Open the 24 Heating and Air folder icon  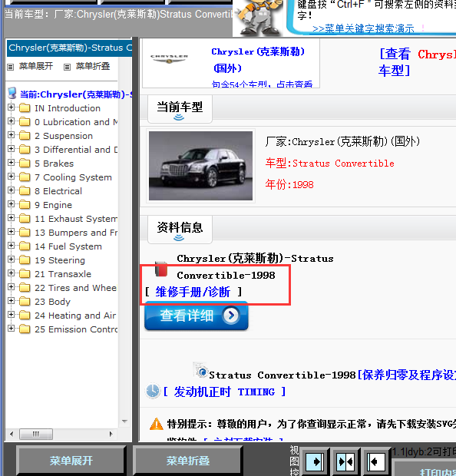(25, 316)
